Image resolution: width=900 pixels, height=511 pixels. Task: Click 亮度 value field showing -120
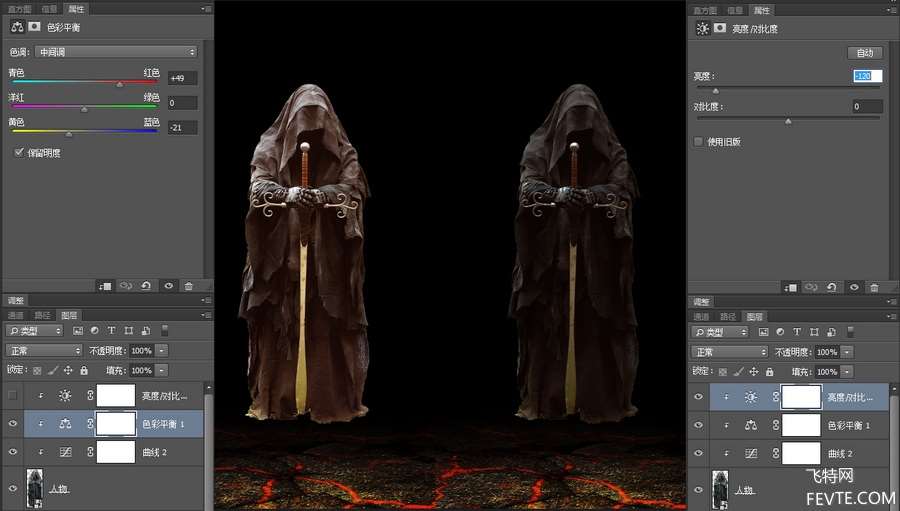[x=867, y=76]
